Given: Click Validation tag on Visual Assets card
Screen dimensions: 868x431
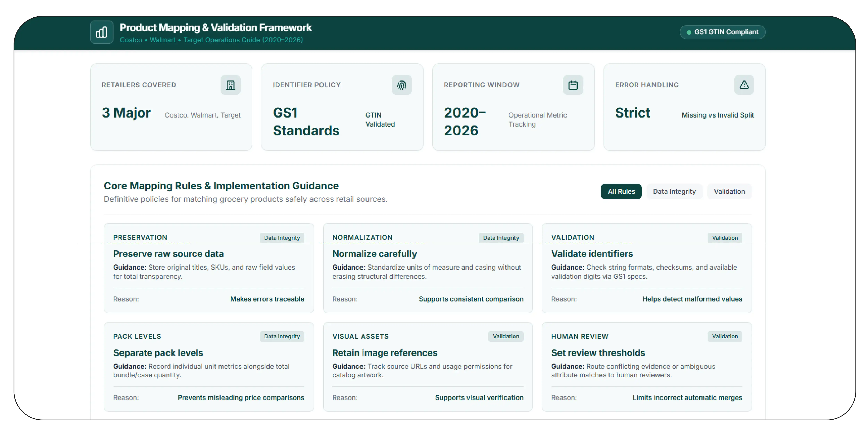Looking at the screenshot, I should pos(505,336).
